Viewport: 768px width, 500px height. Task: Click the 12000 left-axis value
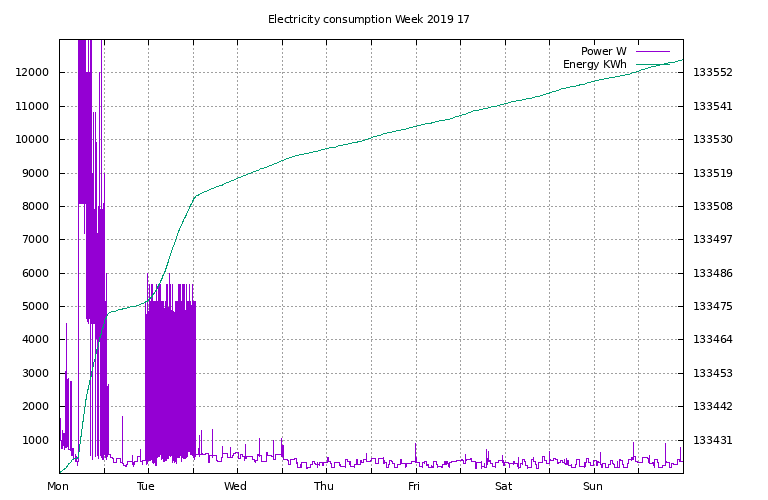point(32,72)
